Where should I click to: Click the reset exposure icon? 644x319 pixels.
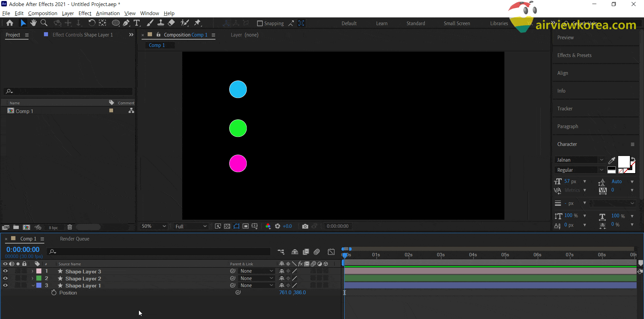pyautogui.click(x=278, y=226)
